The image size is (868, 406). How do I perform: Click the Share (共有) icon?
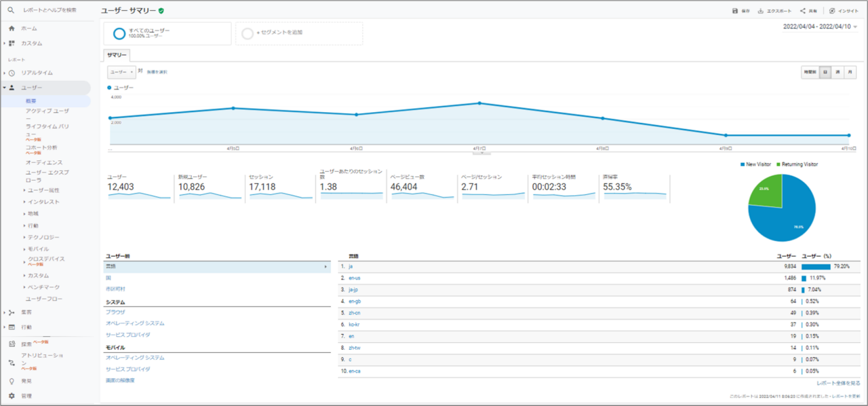pos(803,11)
